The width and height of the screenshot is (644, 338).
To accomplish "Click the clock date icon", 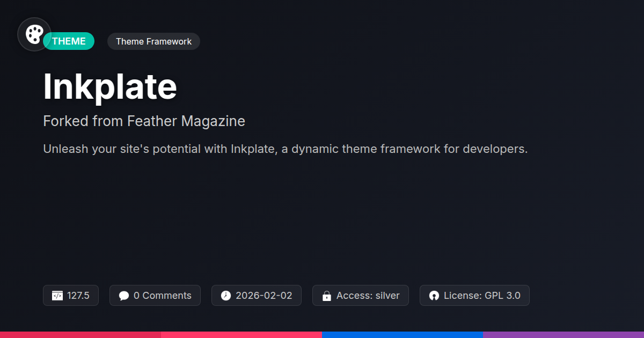I will click(226, 296).
